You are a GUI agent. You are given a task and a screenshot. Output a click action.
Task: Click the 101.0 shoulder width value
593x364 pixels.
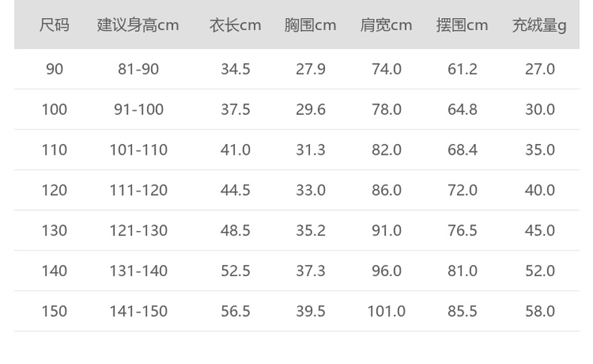(x=386, y=311)
